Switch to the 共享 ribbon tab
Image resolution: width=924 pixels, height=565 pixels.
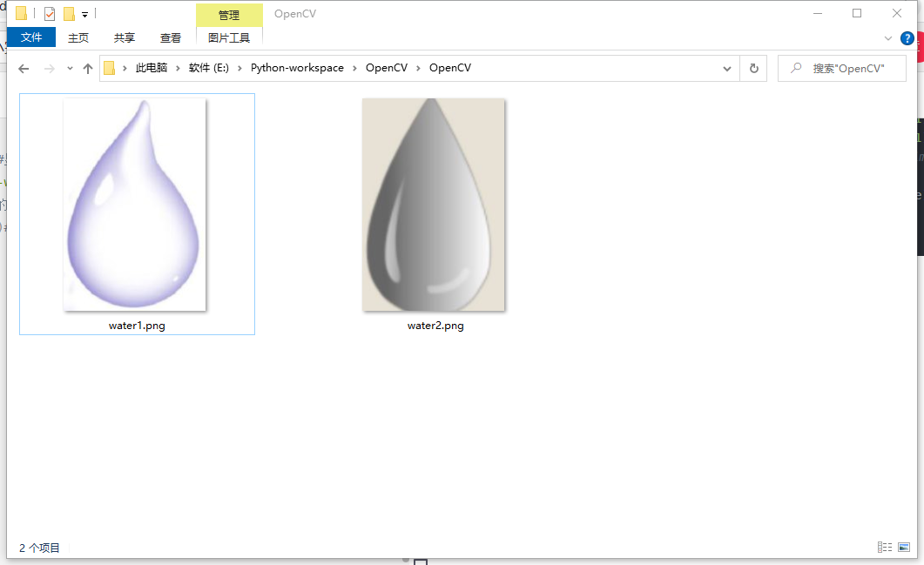[x=125, y=37]
